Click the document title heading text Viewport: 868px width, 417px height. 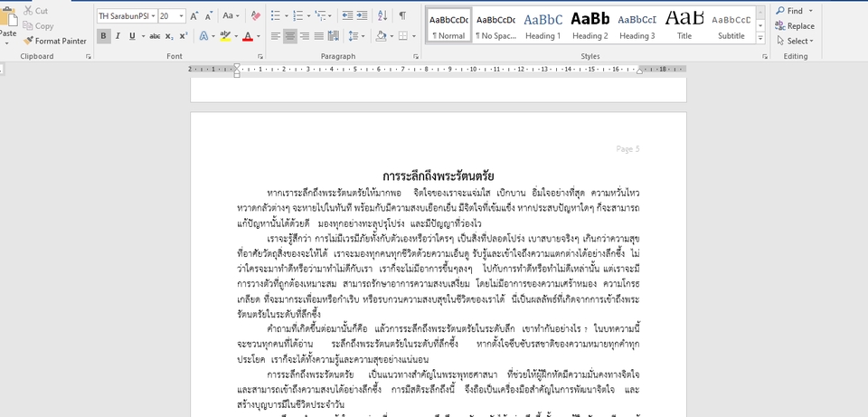tap(438, 175)
